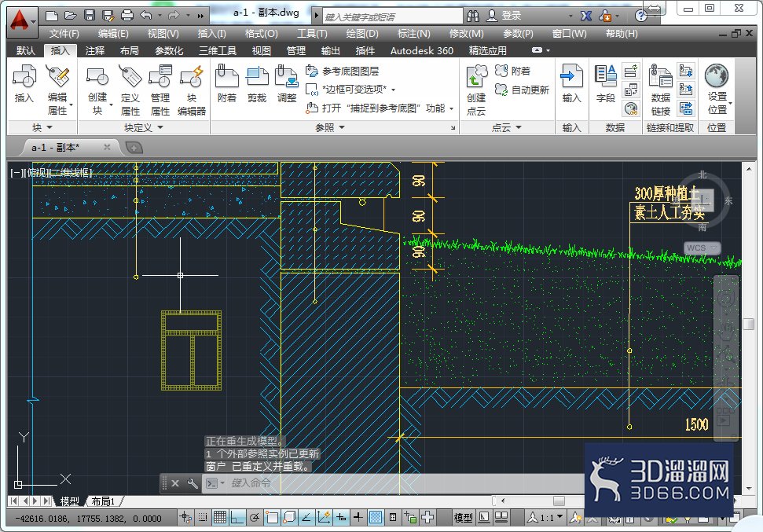763x532 pixels.
Task: Click the 创建块 Create Block tool
Action: pos(97,90)
